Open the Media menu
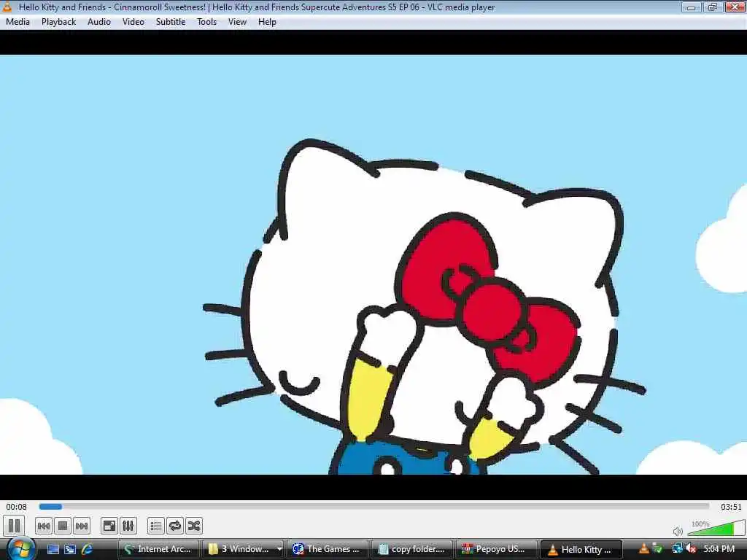747x560 pixels. point(18,22)
